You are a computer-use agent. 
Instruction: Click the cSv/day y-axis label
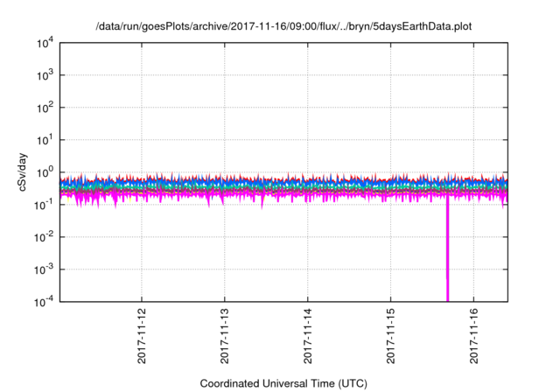click(22, 172)
